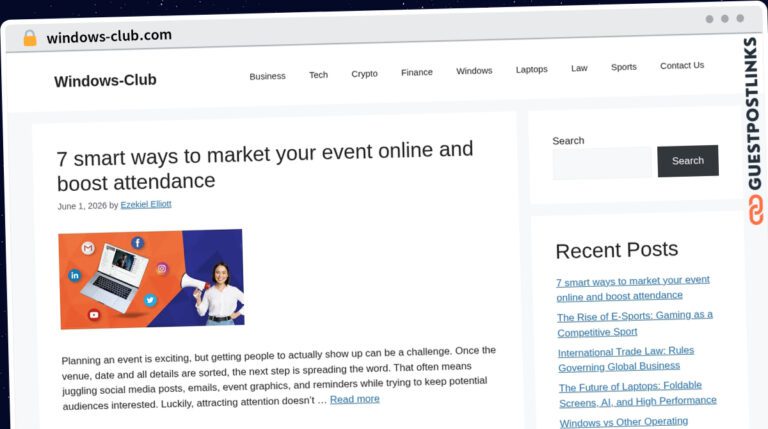
Task: Open recent post on Rise of E-Sports
Action: coord(635,324)
